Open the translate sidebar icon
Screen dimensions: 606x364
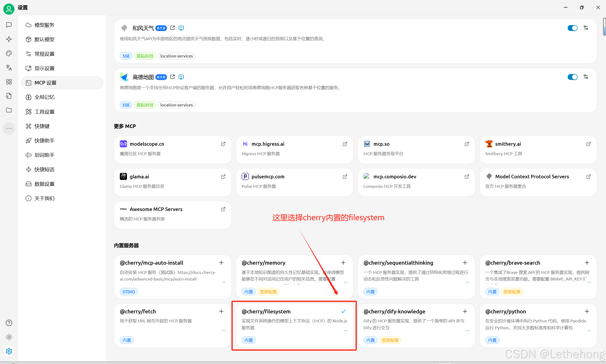pos(9,67)
